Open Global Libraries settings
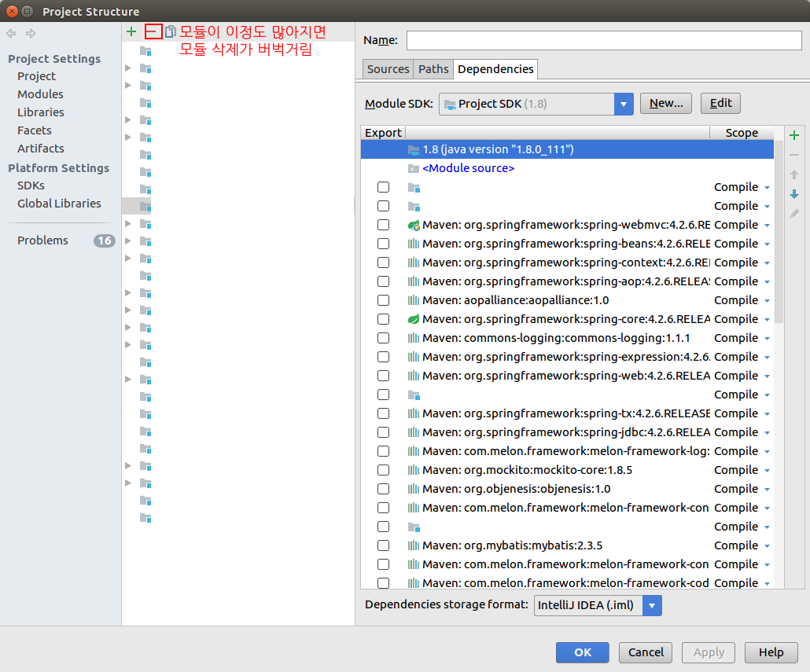Screen dimensions: 810x672 (x=60, y=204)
